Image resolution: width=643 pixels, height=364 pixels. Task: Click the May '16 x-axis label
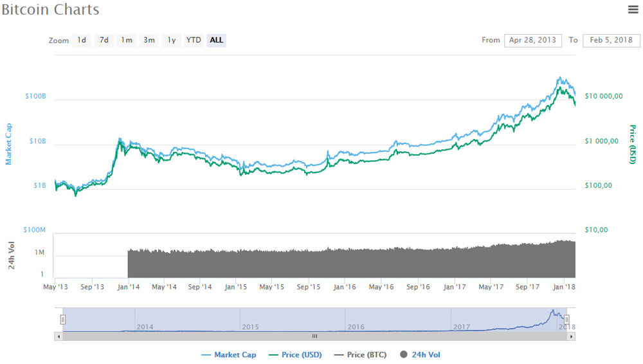pos(381,287)
